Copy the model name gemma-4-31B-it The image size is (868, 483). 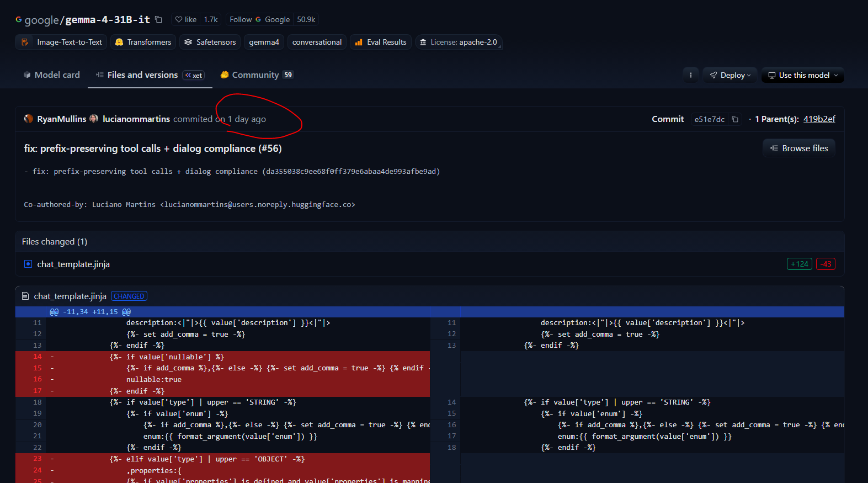point(159,19)
